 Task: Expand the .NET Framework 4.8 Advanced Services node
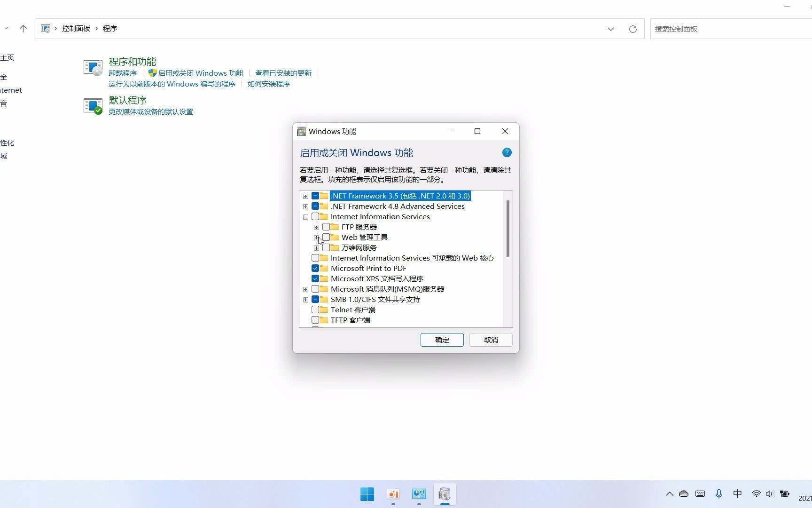[305, 206]
